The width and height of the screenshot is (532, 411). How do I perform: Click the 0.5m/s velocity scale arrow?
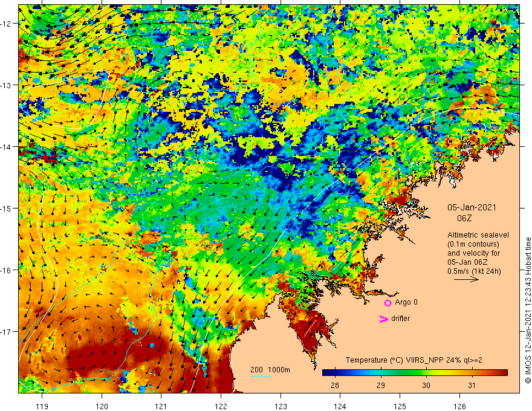point(466,279)
